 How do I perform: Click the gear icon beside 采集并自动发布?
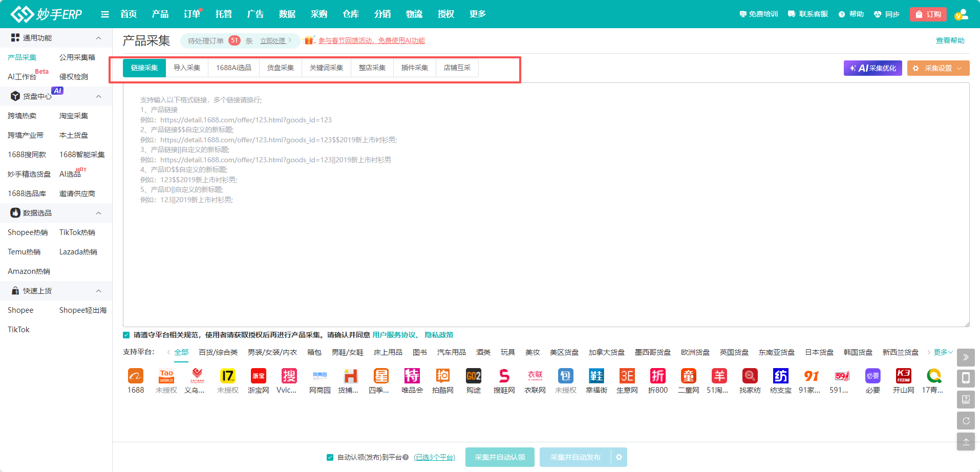click(x=619, y=457)
